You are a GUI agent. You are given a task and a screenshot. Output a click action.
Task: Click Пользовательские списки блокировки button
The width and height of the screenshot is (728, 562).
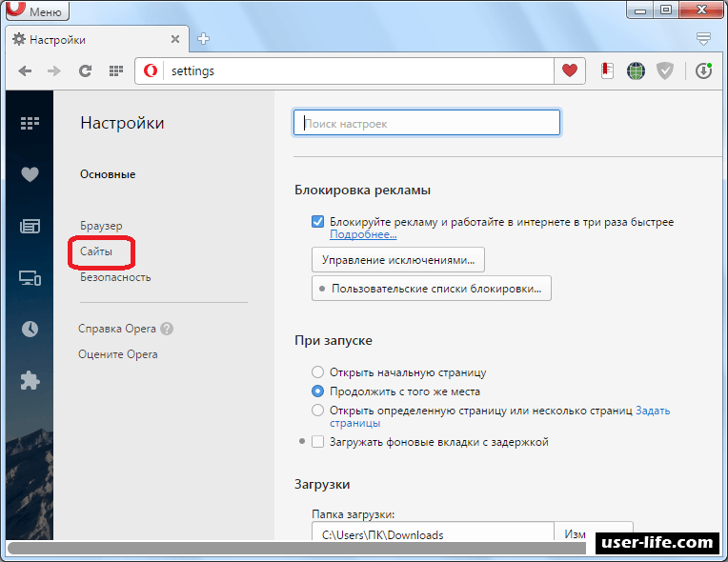click(432, 289)
